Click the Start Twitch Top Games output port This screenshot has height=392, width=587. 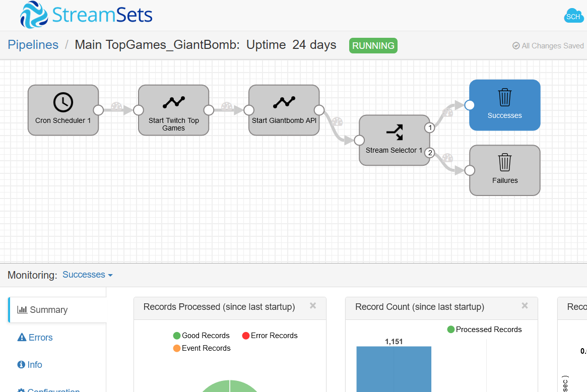[209, 110]
